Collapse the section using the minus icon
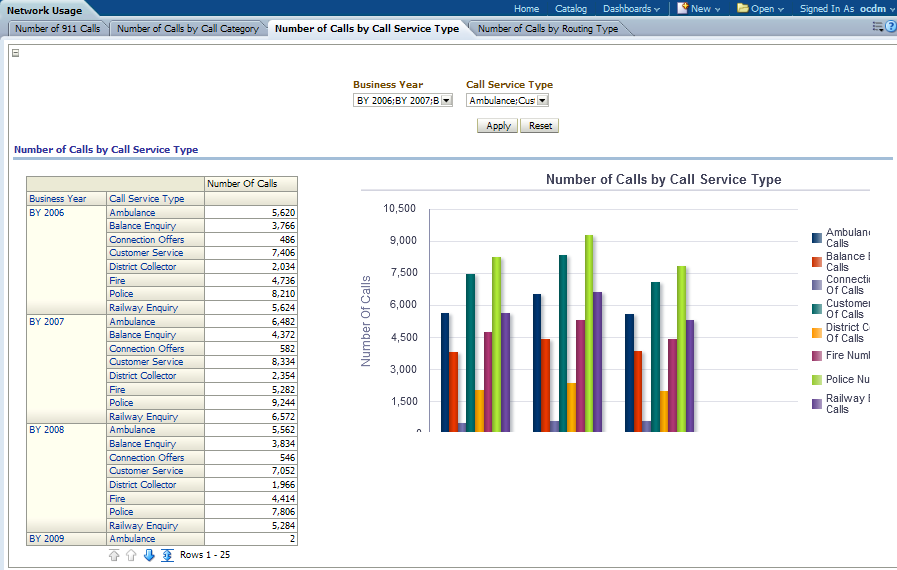 pos(15,53)
